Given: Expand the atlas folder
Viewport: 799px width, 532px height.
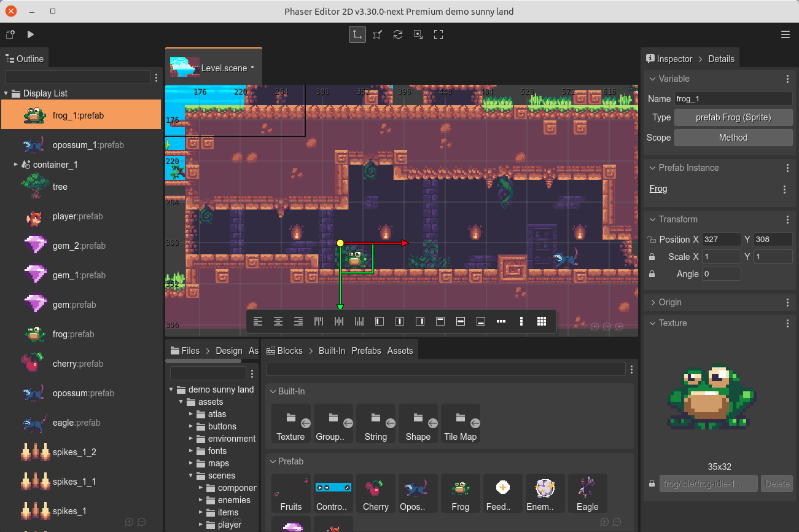Looking at the screenshot, I should click(191, 414).
